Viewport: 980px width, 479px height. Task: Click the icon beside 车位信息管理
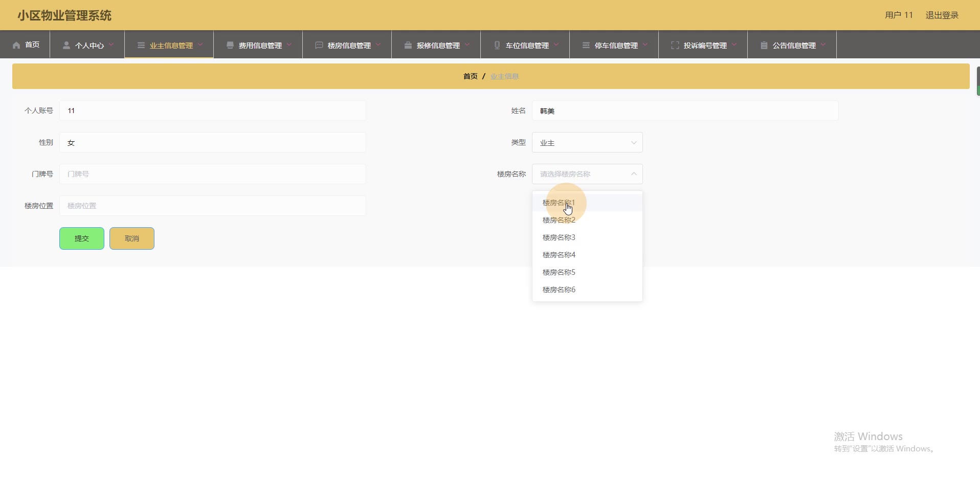pos(497,45)
